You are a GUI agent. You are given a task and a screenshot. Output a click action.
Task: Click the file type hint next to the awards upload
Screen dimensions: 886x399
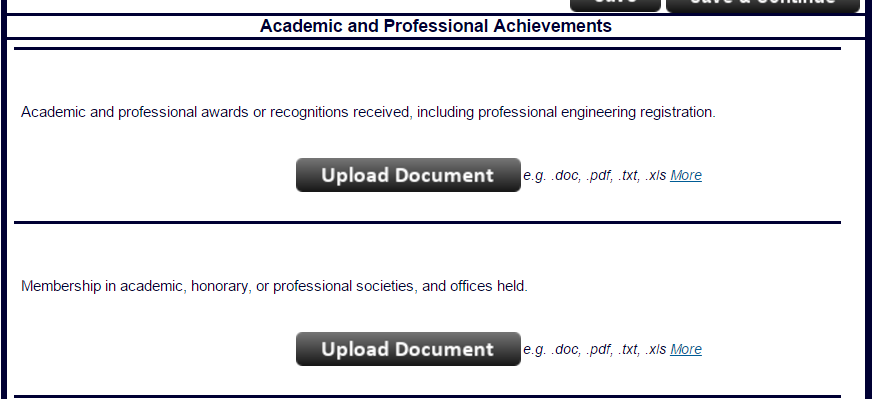tap(594, 176)
